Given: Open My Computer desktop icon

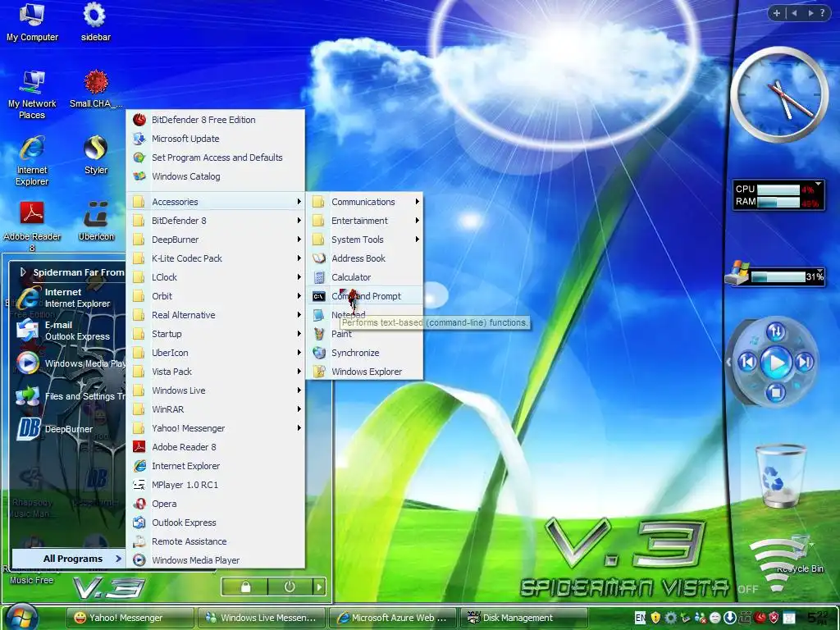Looking at the screenshot, I should point(32,21).
